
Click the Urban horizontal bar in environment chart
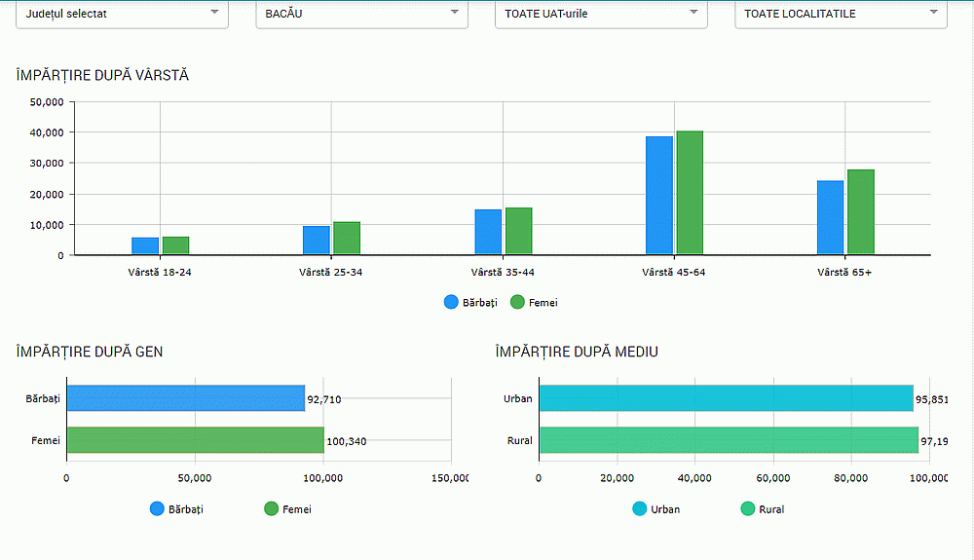pos(726,398)
